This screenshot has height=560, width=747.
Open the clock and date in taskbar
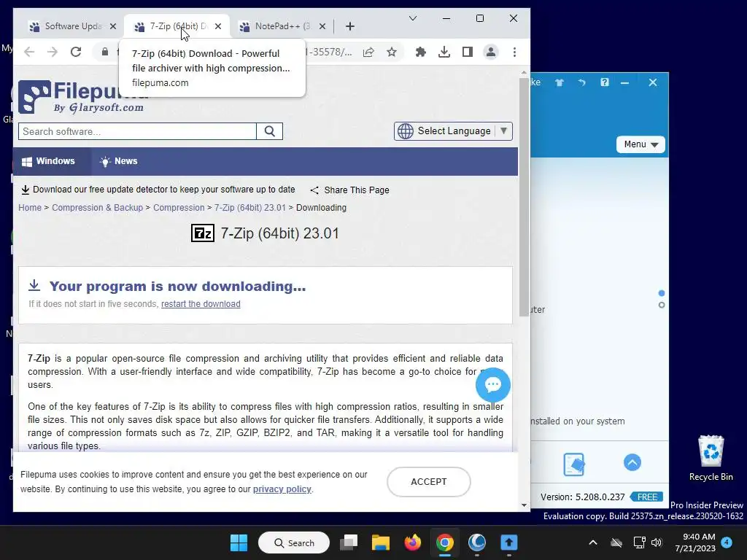695,542
